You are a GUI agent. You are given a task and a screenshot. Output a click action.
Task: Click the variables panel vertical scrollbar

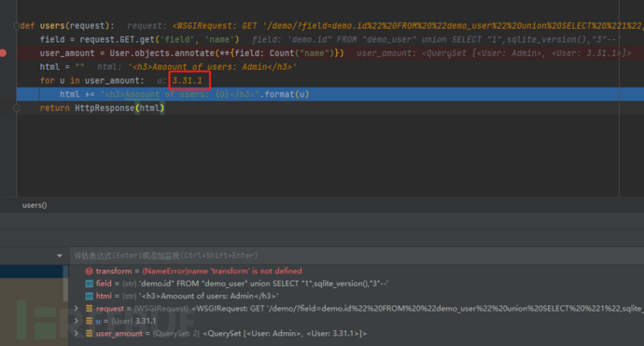pyautogui.click(x=65, y=284)
